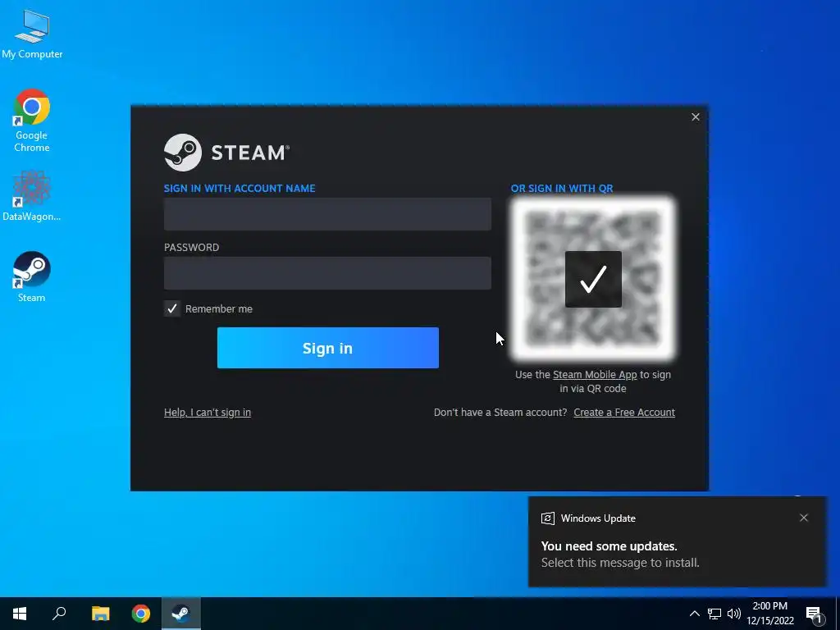Open the 'Help, I can't sign in' link
This screenshot has height=630, width=840.
tap(208, 413)
